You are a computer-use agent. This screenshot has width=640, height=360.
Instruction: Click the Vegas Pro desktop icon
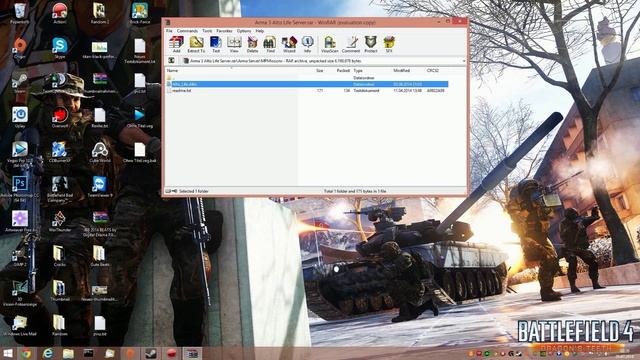coord(20,154)
